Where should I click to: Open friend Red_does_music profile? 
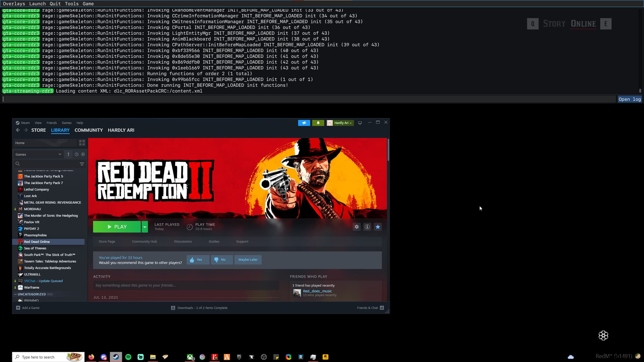(x=317, y=291)
